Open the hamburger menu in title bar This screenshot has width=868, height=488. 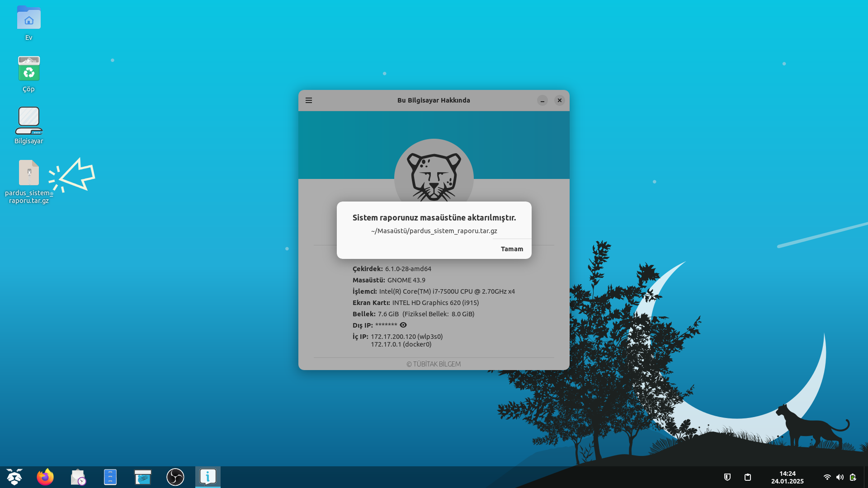pos(309,100)
